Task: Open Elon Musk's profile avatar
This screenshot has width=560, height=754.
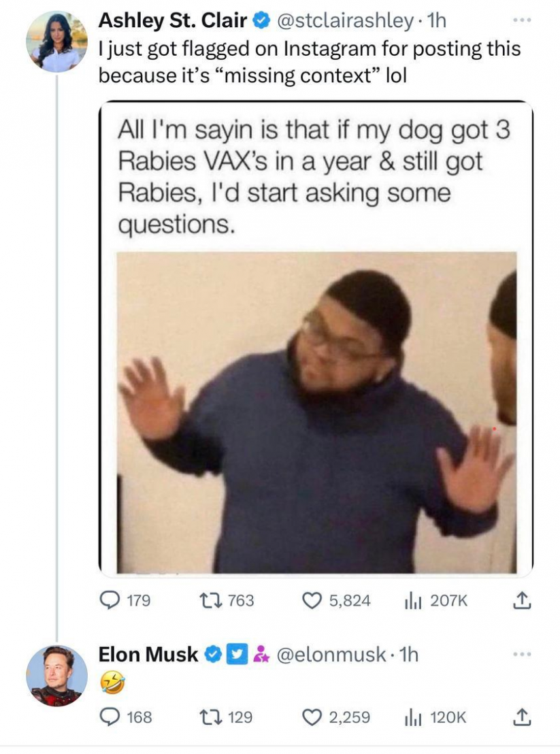Action: pyautogui.click(x=56, y=676)
